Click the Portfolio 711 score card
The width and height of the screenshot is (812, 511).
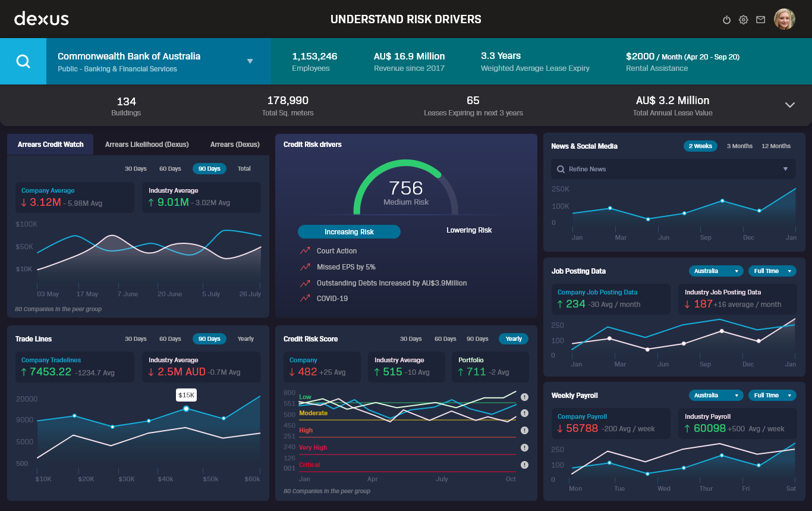tap(490, 367)
